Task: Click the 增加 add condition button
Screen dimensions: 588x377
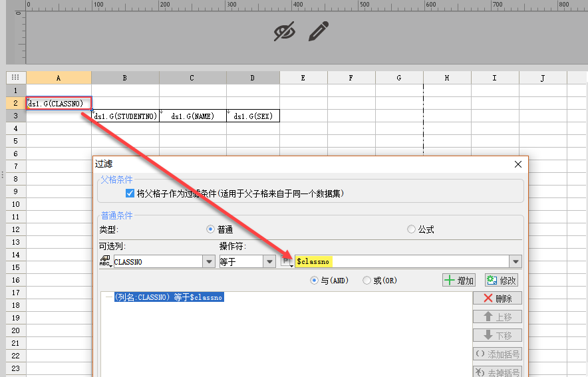Action: (x=459, y=281)
